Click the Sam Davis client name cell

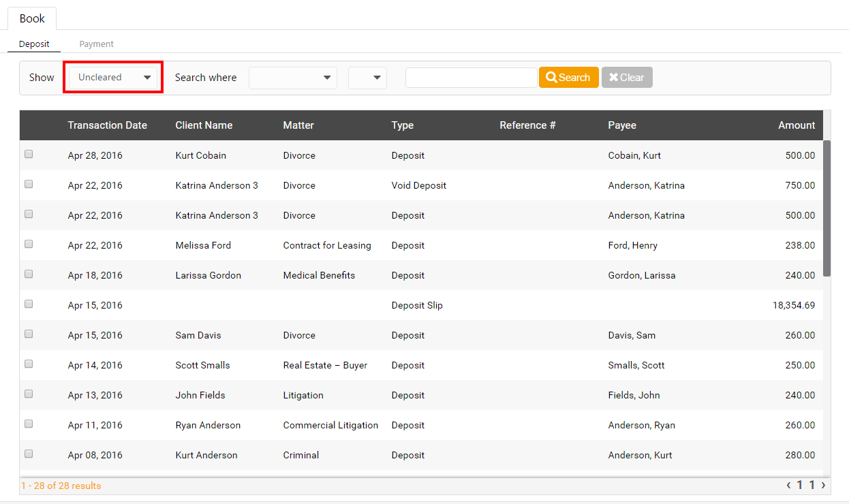pyautogui.click(x=198, y=335)
